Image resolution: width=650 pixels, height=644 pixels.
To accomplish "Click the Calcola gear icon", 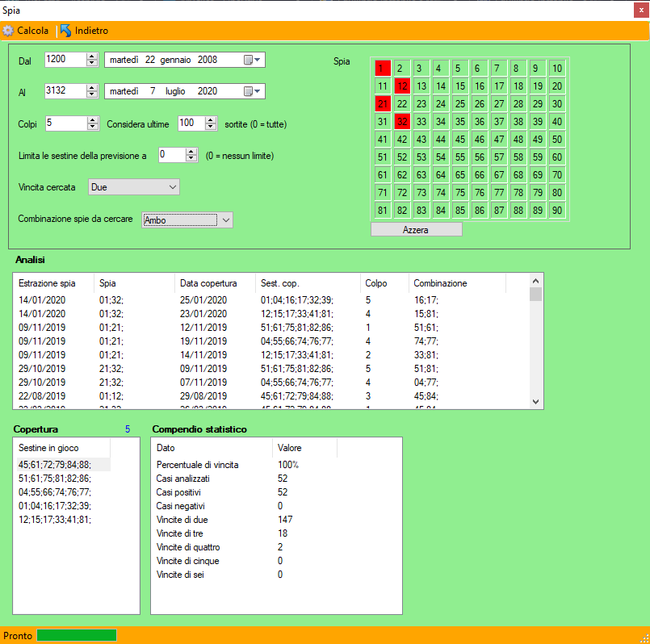I will (8, 31).
